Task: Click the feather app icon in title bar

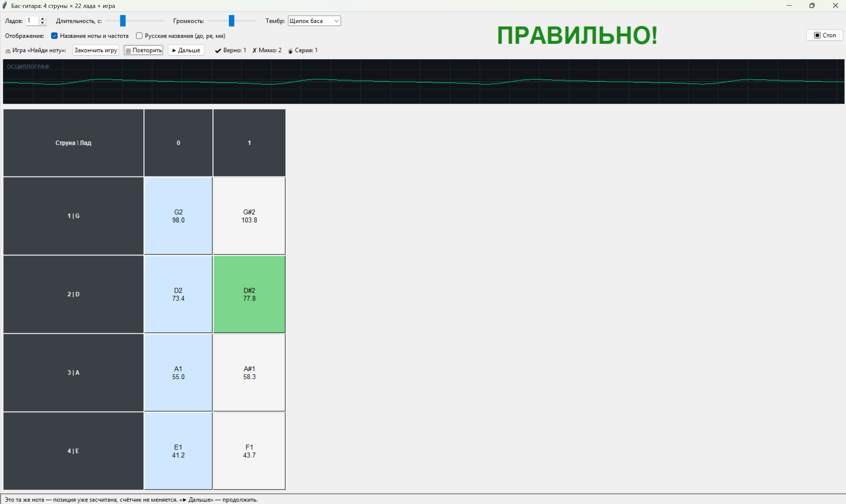Action: point(5,5)
